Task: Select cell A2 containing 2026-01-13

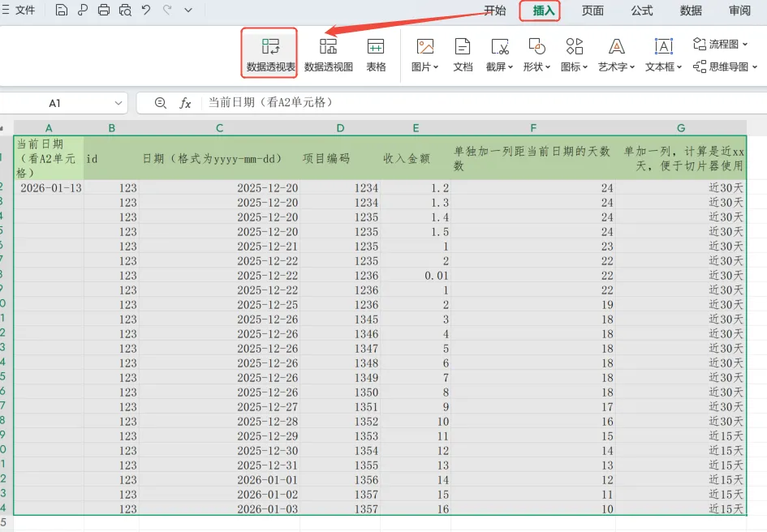Action: (49, 188)
